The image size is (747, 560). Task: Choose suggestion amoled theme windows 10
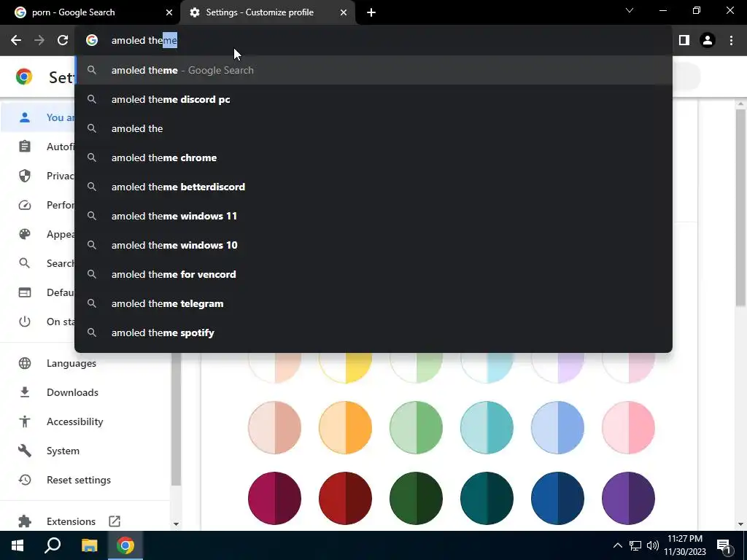373,245
